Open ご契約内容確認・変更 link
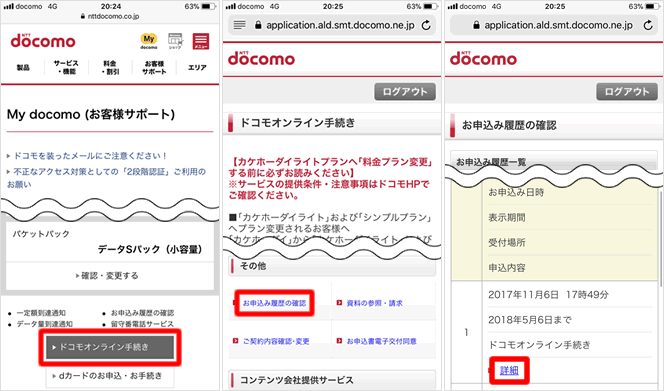The width and height of the screenshot is (664, 391). [276, 341]
